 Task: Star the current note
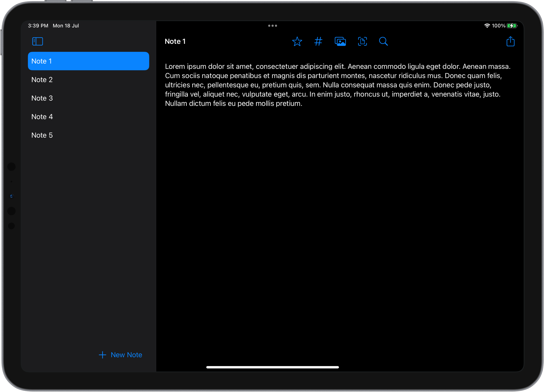pyautogui.click(x=297, y=41)
